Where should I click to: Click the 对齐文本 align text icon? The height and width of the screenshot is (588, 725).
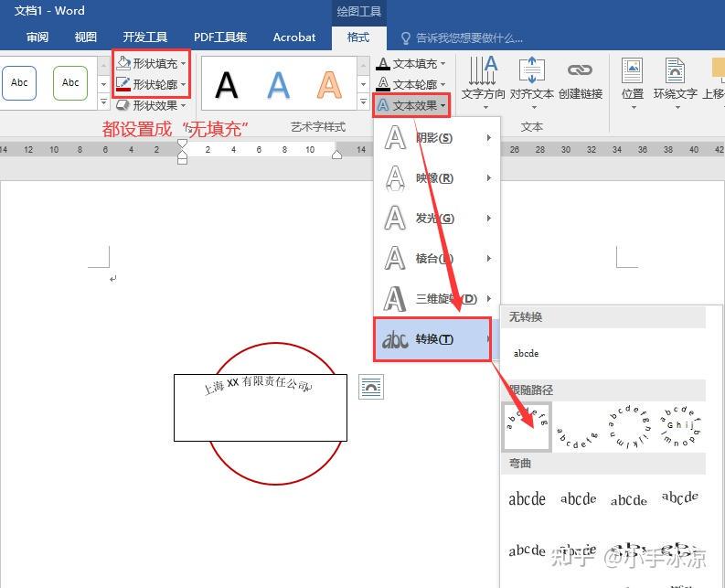point(532,69)
